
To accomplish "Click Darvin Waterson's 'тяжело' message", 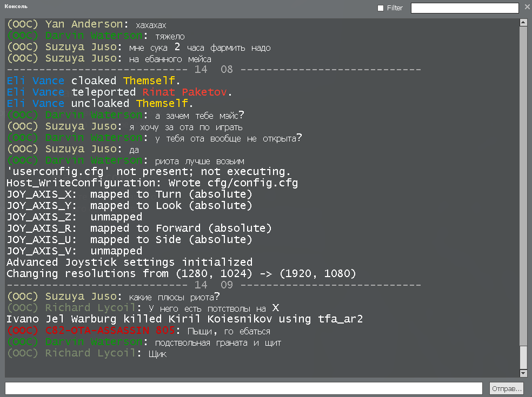I will (96, 36).
